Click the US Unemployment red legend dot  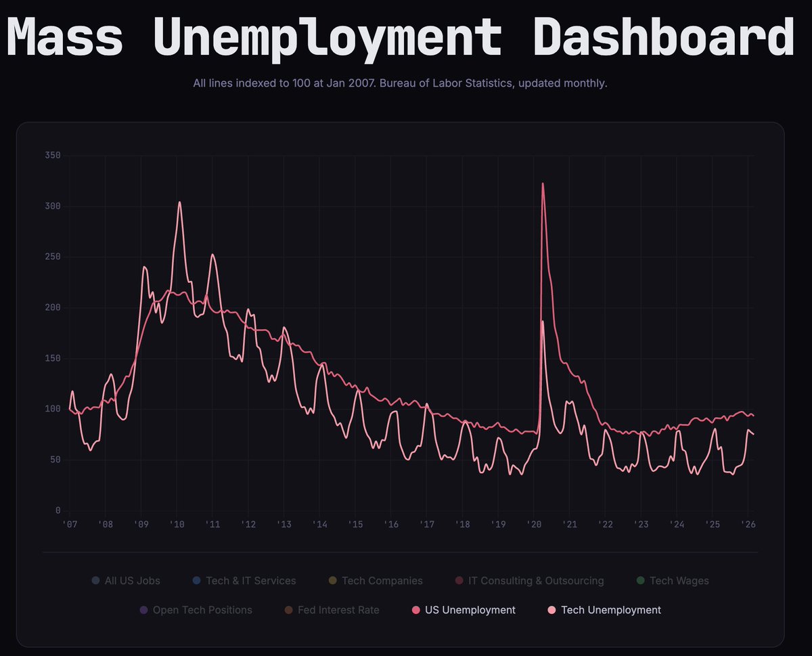pos(415,610)
